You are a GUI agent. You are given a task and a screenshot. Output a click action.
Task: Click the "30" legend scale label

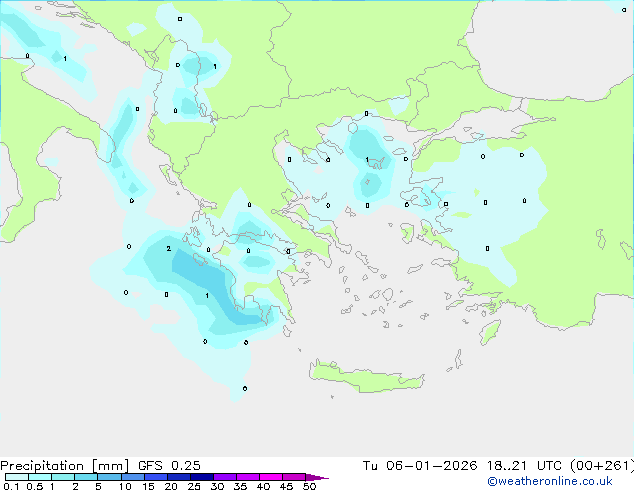click(x=217, y=486)
